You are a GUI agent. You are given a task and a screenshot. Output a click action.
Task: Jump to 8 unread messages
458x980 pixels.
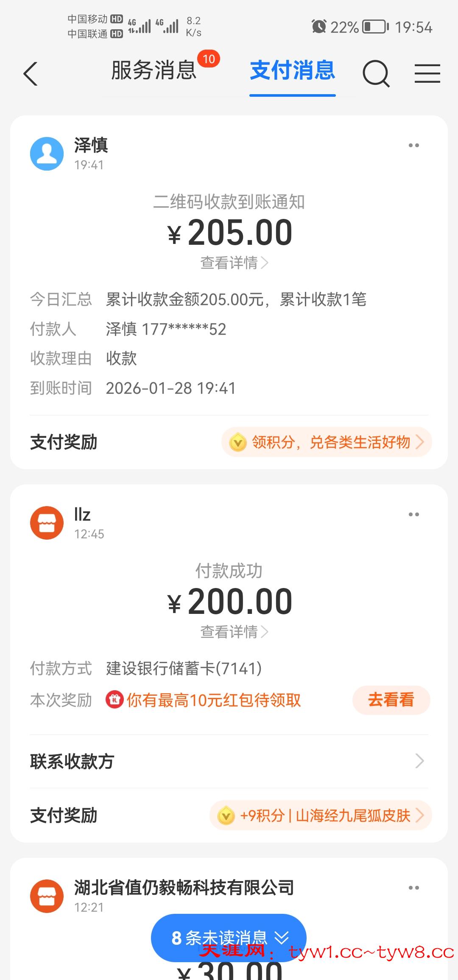point(229,938)
